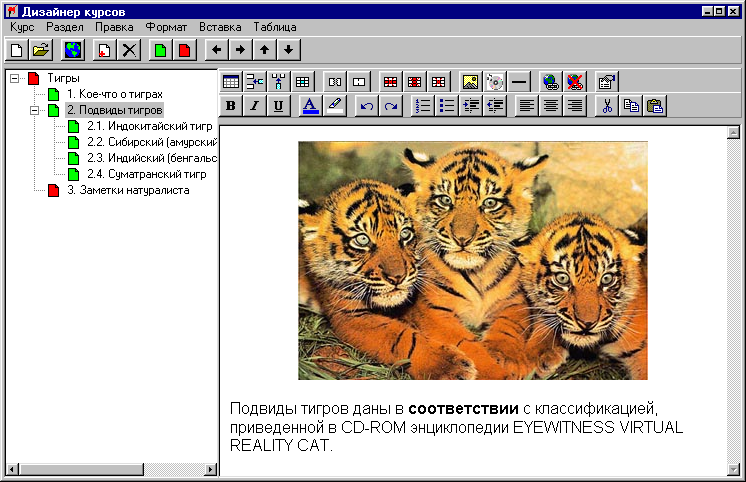746x482 pixels.
Task: Redo last action
Action: tap(391, 106)
